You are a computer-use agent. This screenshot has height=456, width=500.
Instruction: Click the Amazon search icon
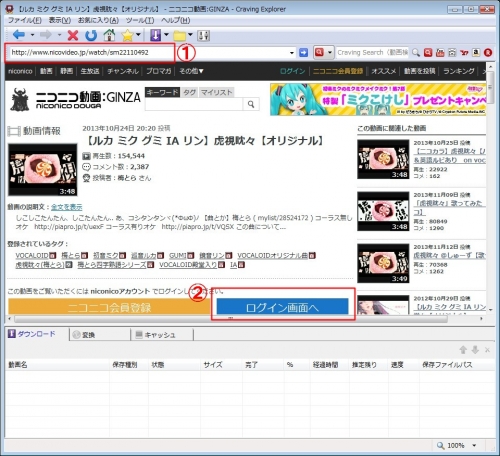[476, 52]
